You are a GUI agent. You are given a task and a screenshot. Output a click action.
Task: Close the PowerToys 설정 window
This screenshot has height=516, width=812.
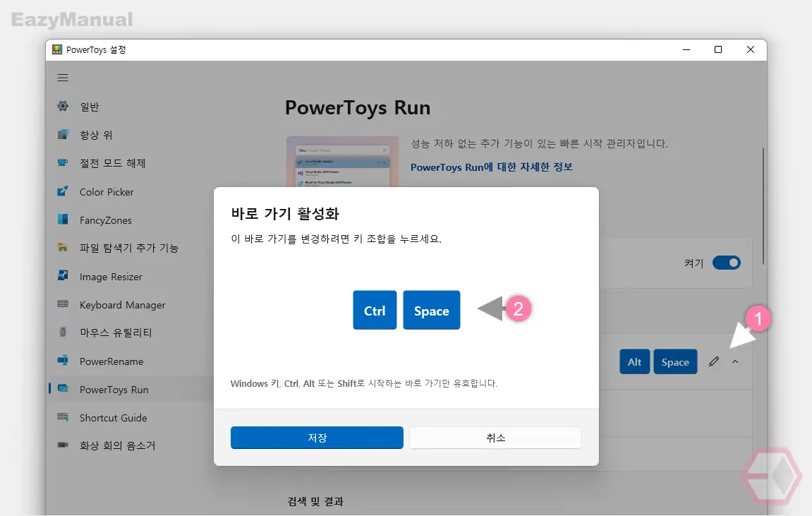click(x=751, y=49)
